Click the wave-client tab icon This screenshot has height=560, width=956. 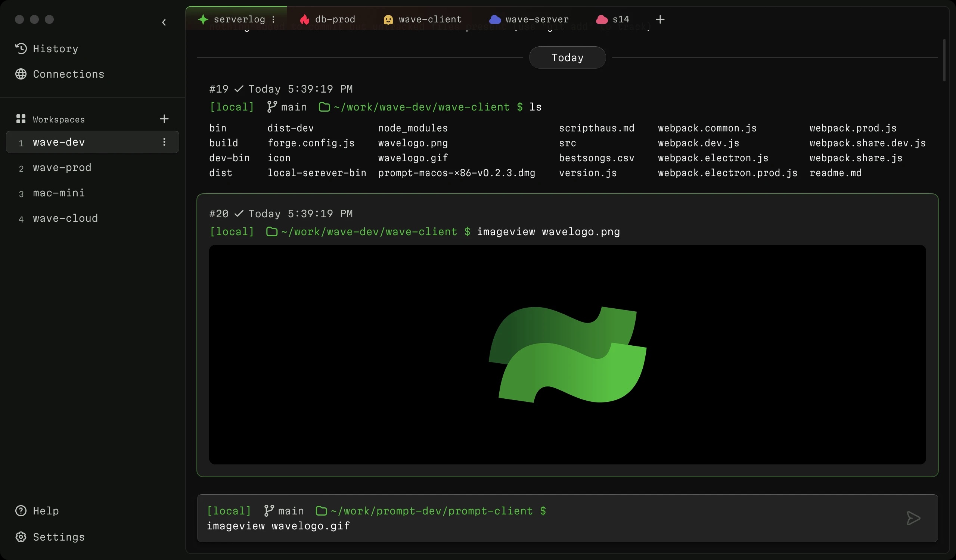click(x=388, y=18)
